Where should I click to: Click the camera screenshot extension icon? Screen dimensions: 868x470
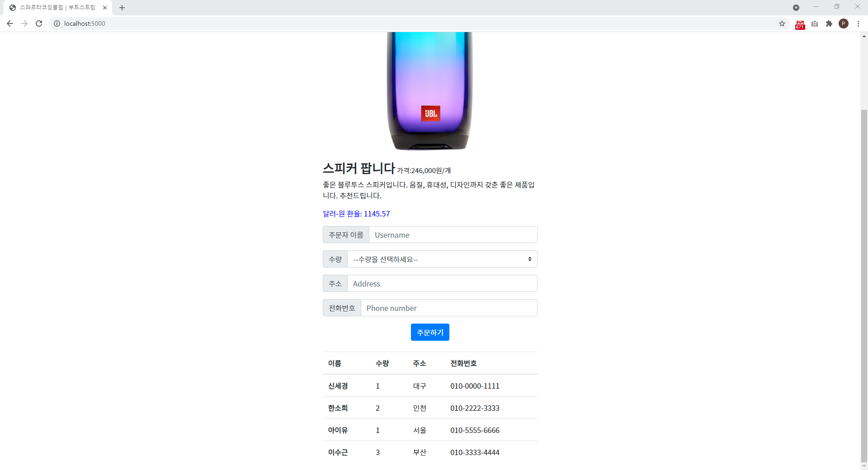click(x=815, y=23)
